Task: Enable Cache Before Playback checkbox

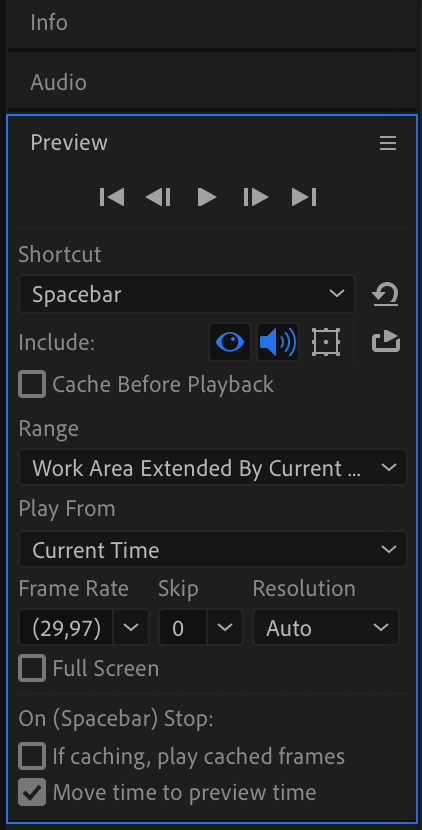Action: 32,384
